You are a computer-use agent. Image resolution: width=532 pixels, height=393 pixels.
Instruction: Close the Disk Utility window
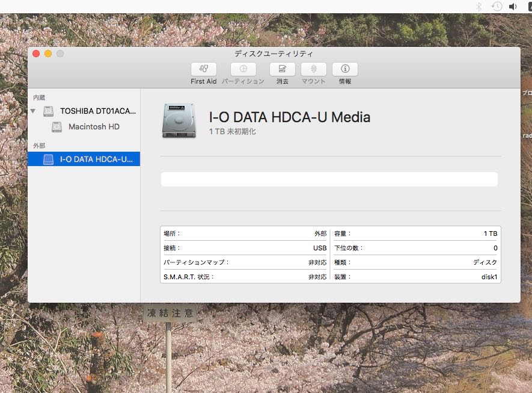(x=36, y=54)
